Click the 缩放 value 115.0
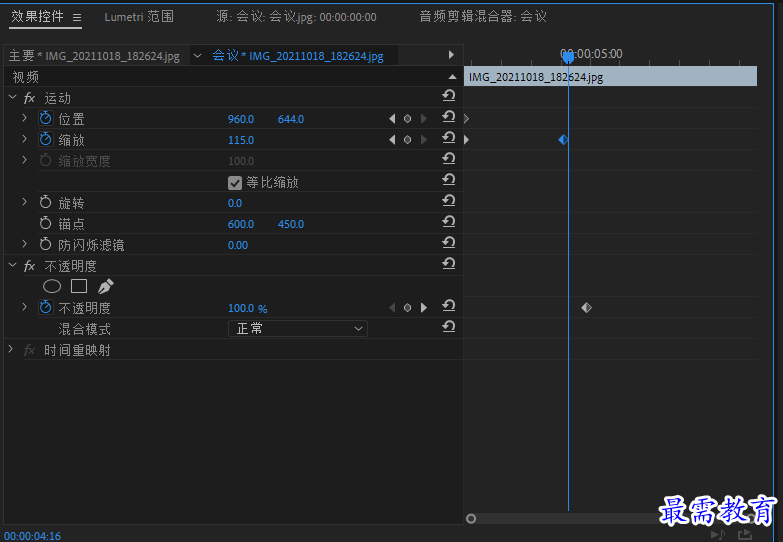 click(x=241, y=140)
